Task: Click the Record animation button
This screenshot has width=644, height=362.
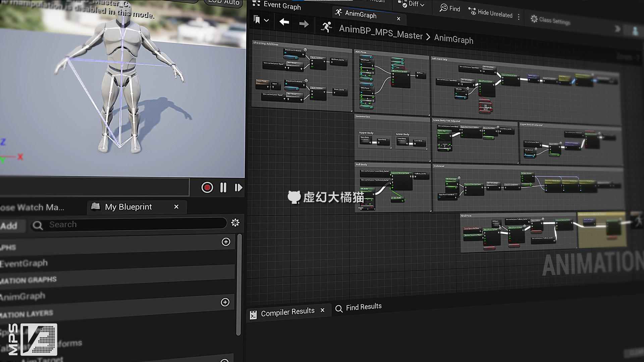Action: point(207,187)
